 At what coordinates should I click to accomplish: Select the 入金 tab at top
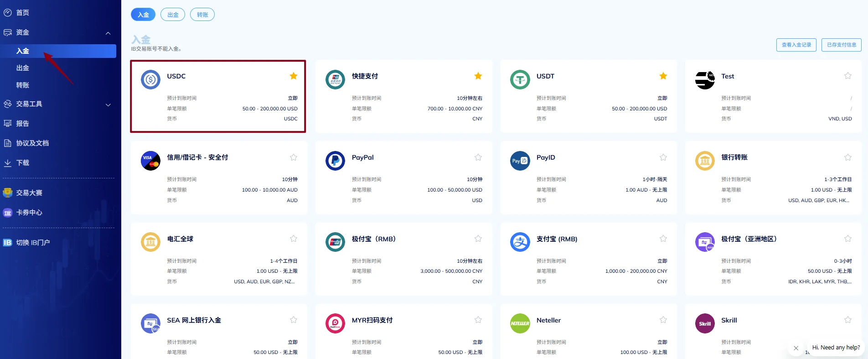click(143, 15)
